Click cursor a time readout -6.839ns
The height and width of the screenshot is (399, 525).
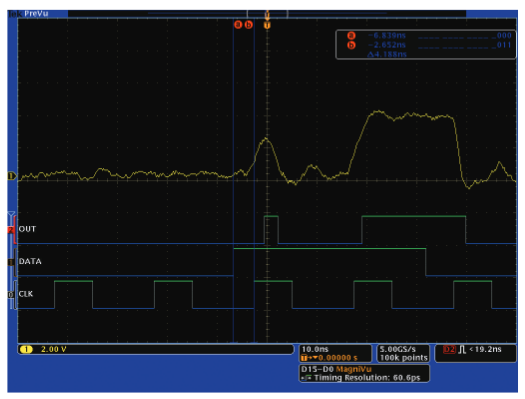tap(387, 35)
